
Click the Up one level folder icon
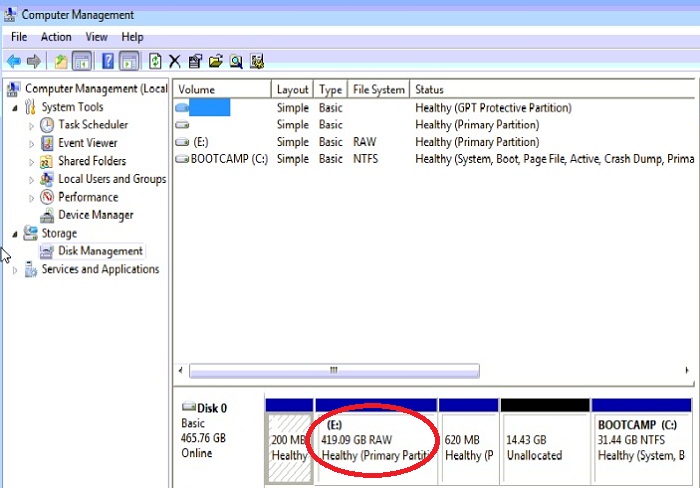tap(61, 61)
